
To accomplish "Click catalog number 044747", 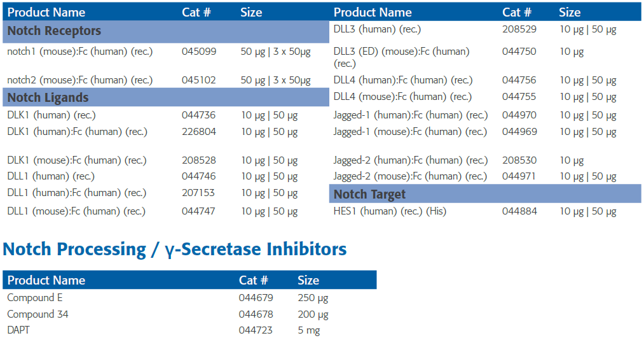I will pyautogui.click(x=199, y=211).
